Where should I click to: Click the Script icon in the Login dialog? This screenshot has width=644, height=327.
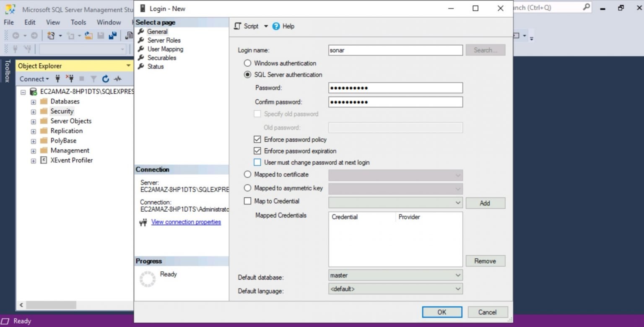pos(238,26)
